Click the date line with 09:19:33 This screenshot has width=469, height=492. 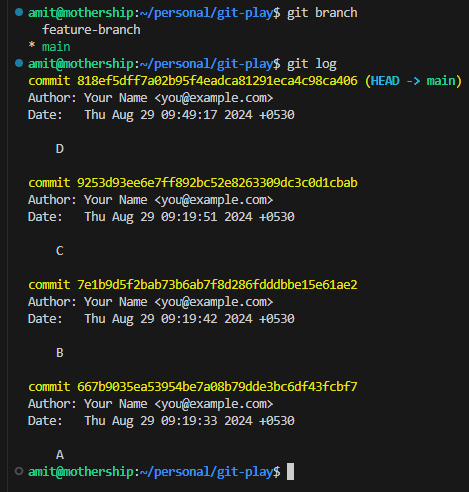[x=161, y=421]
